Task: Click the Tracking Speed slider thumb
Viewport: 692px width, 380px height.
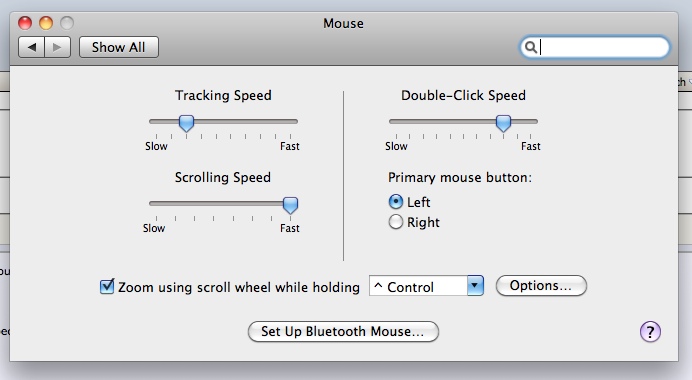Action: click(186, 123)
